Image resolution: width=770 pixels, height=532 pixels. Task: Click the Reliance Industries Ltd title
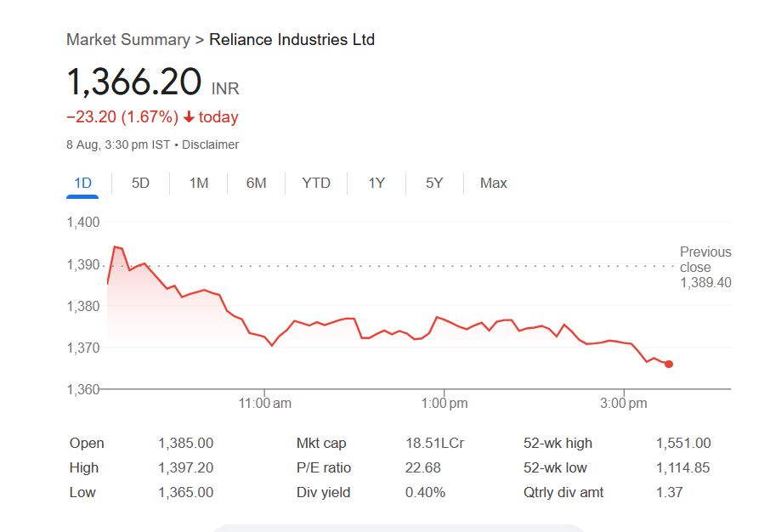(292, 40)
